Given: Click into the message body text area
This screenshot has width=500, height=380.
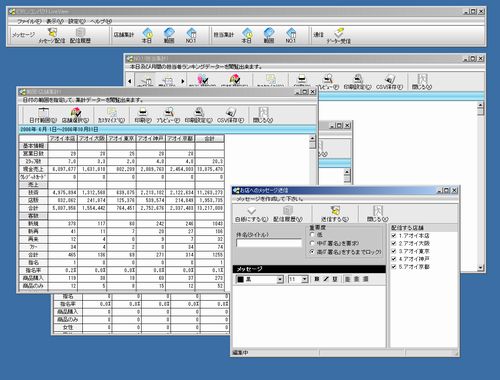Looking at the screenshot, I should [x=309, y=316].
